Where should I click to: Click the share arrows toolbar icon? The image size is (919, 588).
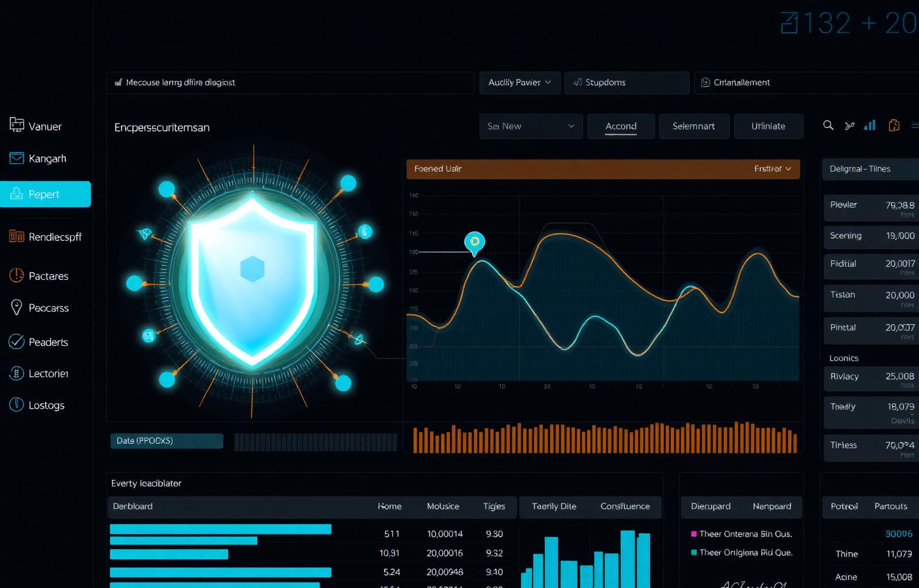pyautogui.click(x=850, y=126)
